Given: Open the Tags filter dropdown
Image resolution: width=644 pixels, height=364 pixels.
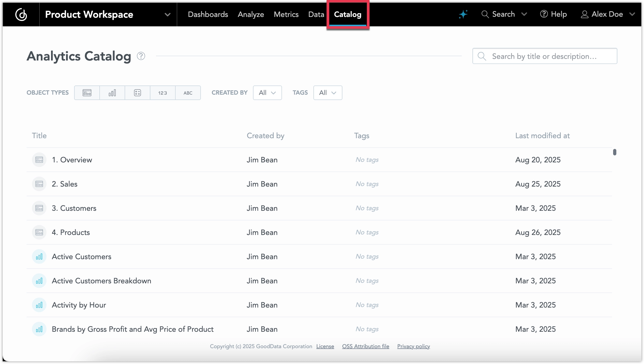Looking at the screenshot, I should coord(327,93).
